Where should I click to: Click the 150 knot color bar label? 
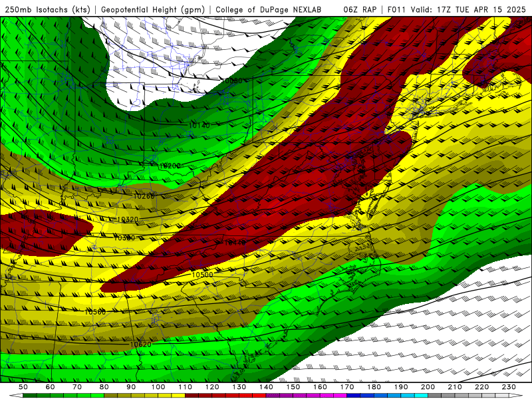293,387
